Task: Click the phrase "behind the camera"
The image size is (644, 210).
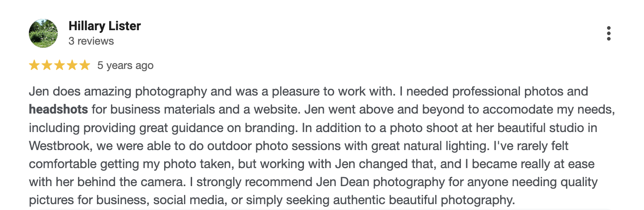Action: (x=127, y=182)
